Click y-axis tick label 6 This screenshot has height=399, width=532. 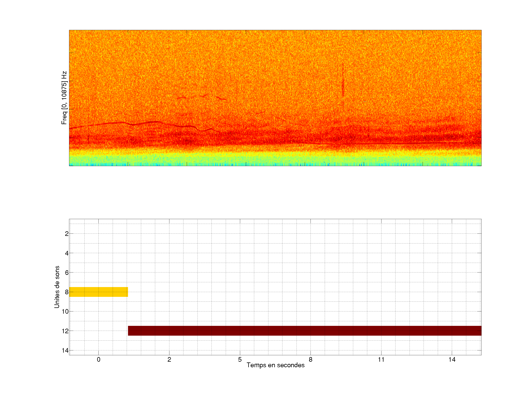67,273
